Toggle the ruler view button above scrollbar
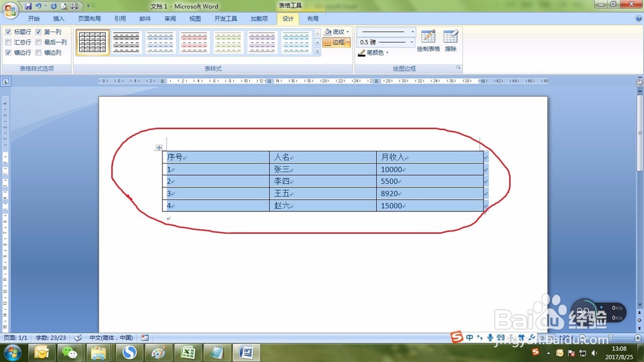 pyautogui.click(x=639, y=82)
